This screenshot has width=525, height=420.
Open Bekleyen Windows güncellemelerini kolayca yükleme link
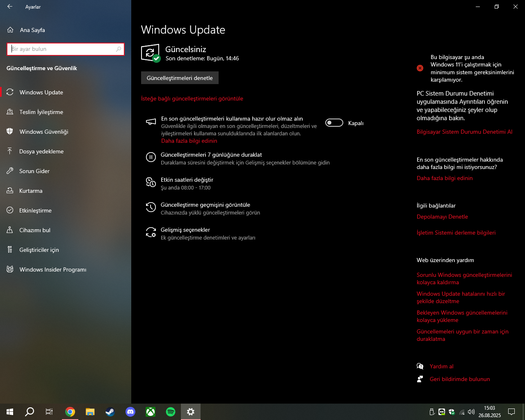pos(462,316)
